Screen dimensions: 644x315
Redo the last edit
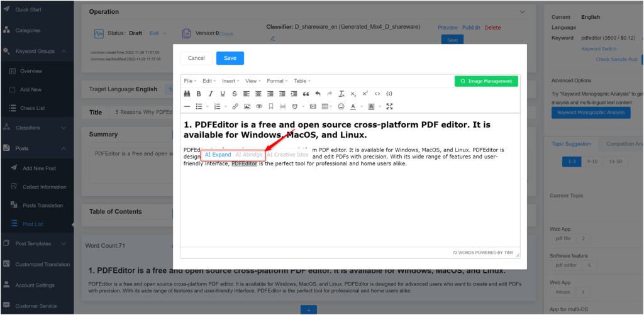[330, 94]
